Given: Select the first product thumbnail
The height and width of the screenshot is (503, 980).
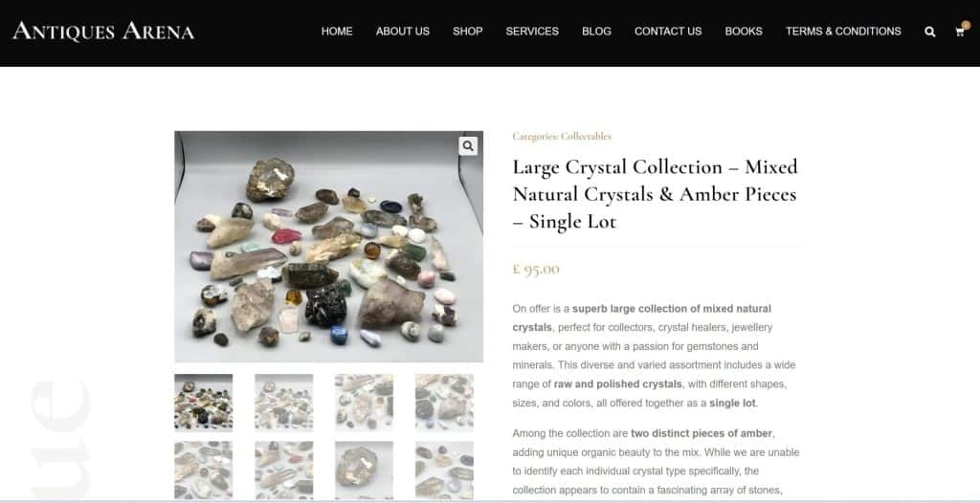Looking at the screenshot, I should [204, 403].
